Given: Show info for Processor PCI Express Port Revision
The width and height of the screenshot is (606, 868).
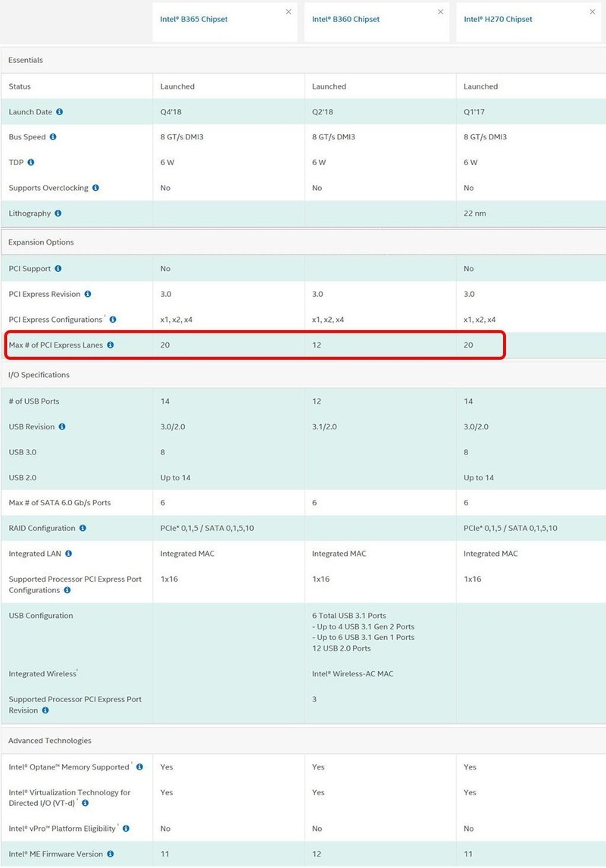Looking at the screenshot, I should tap(45, 710).
